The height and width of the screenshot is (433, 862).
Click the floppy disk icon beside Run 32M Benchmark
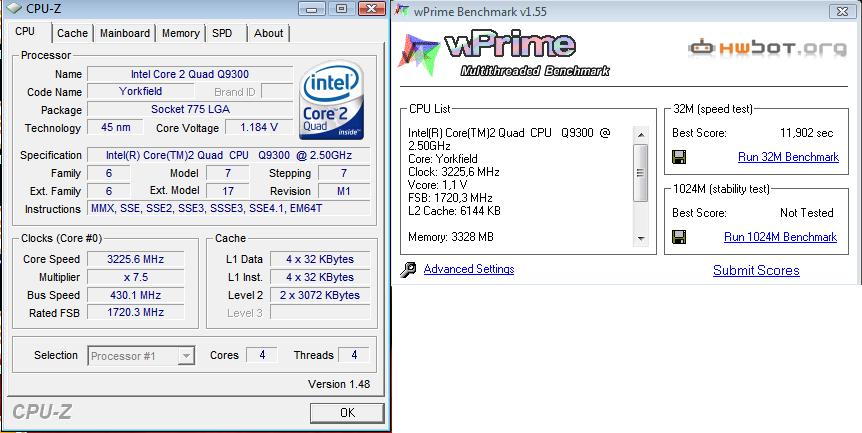pyautogui.click(x=679, y=157)
